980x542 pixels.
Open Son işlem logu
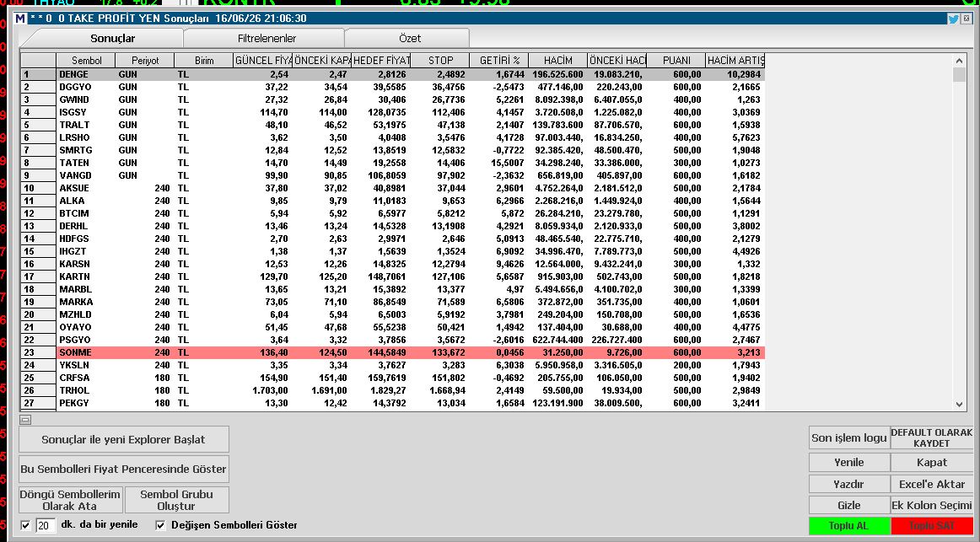click(848, 437)
